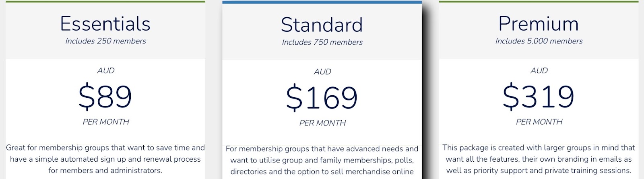The height and width of the screenshot is (179, 644).
Task: Click 'Includes 750 members' subtitle
Action: tap(322, 42)
